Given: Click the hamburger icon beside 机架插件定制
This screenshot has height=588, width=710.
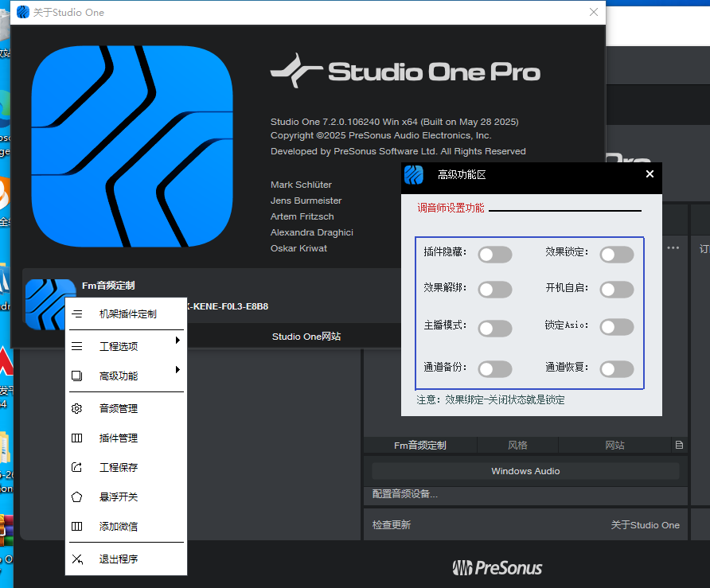Looking at the screenshot, I should 77,313.
